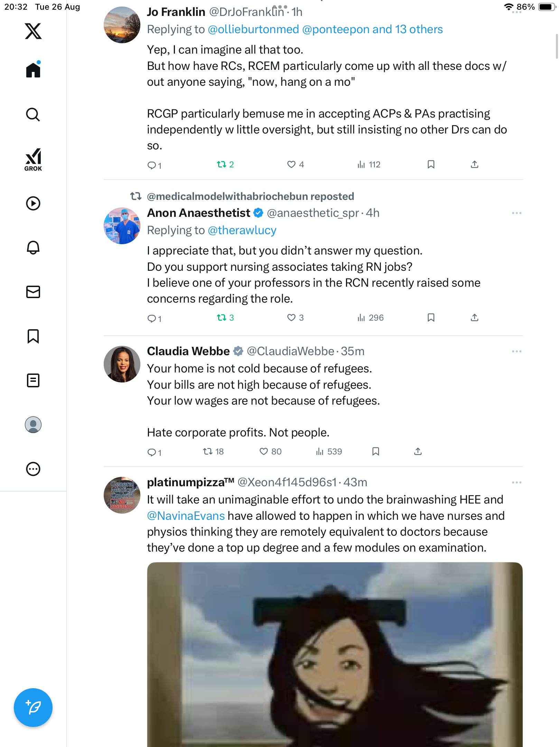The height and width of the screenshot is (747, 560).
Task: Open the Notifications bell
Action: click(33, 248)
